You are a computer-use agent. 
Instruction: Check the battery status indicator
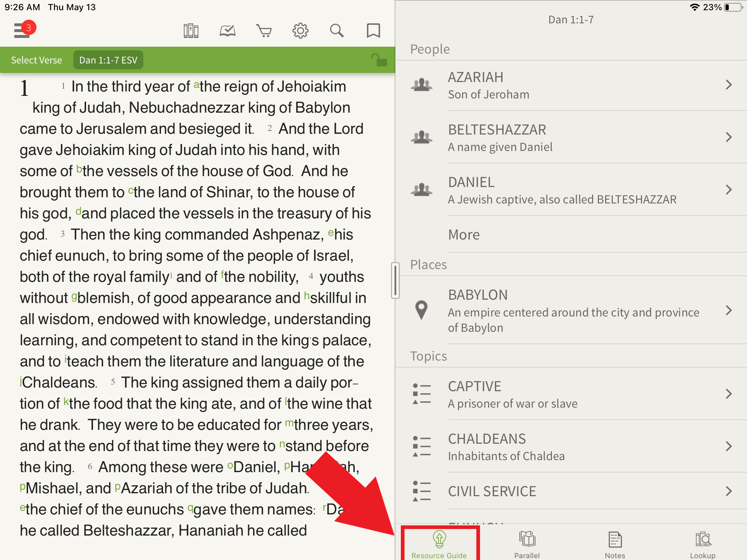click(734, 7)
